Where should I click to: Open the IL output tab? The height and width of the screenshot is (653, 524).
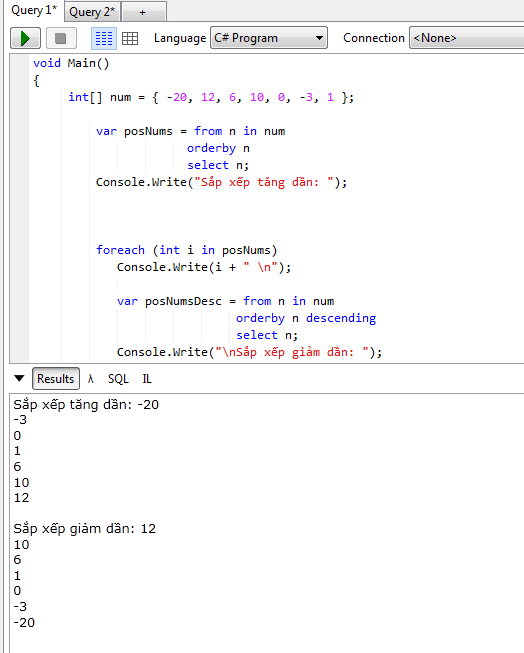pos(147,379)
